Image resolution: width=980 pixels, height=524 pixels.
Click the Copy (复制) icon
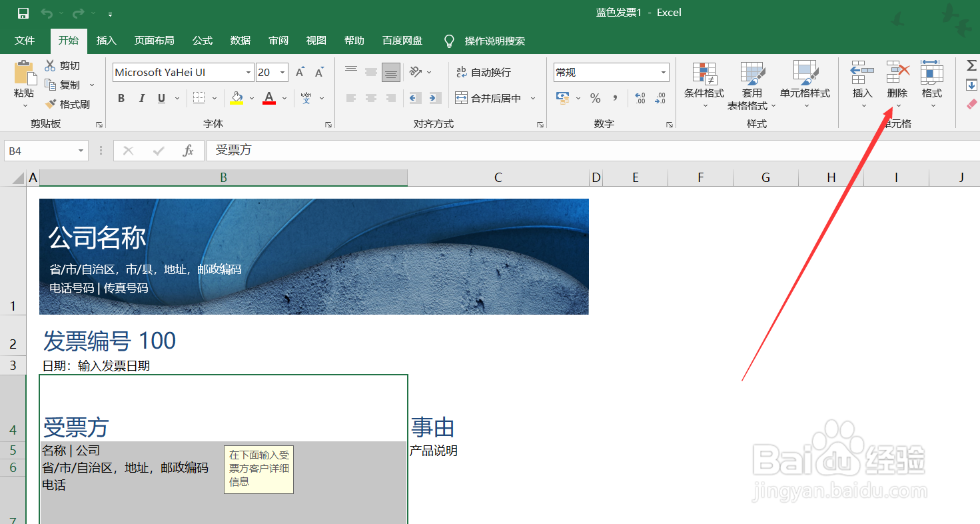pos(50,85)
